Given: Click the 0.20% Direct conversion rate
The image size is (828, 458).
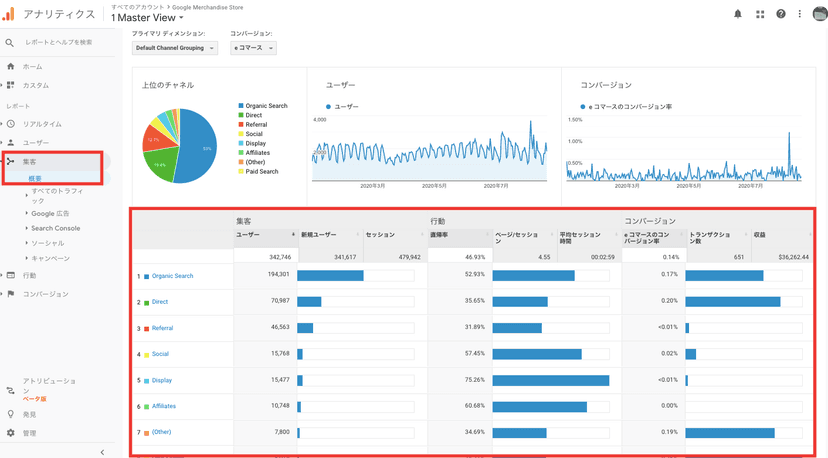Looking at the screenshot, I should tap(669, 301).
